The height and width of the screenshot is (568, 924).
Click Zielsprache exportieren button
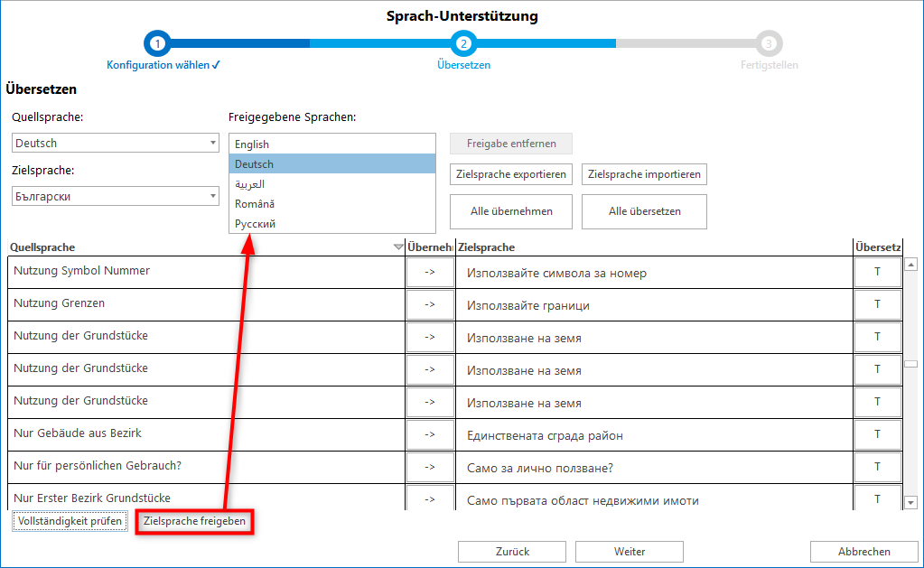[511, 174]
